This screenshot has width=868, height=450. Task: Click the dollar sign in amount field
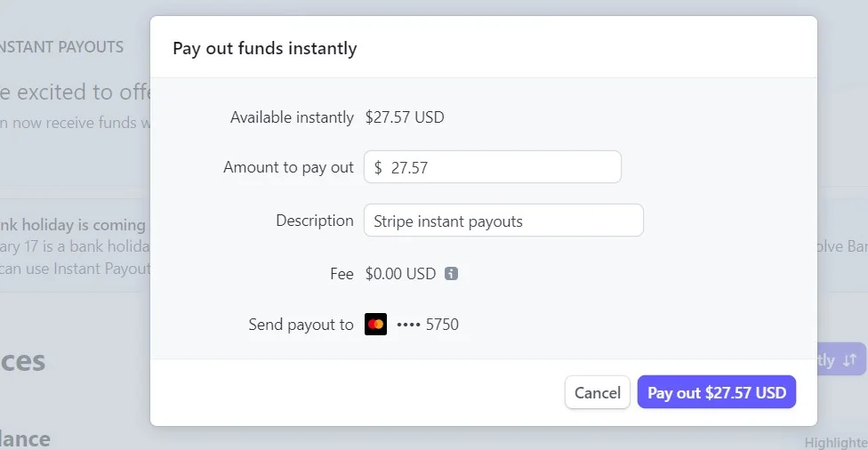[378, 167]
